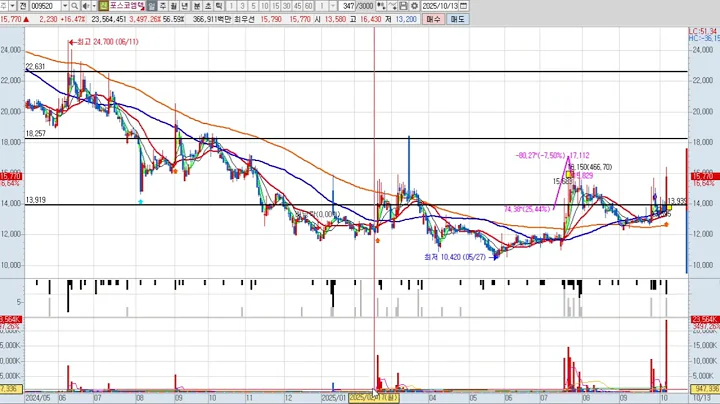720x404 pixels.
Task: Choose the 45 interval button
Action: (298, 6)
